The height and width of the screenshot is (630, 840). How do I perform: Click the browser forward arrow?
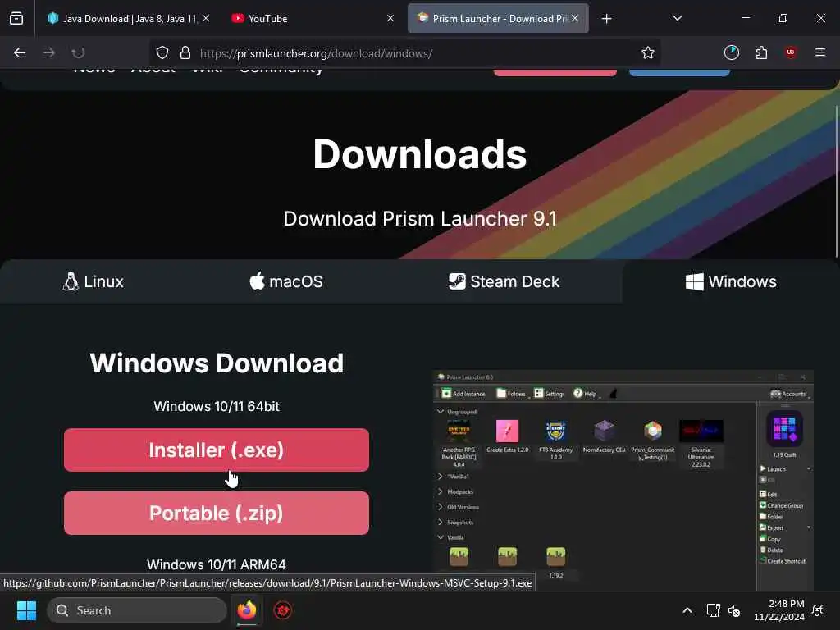tap(48, 52)
